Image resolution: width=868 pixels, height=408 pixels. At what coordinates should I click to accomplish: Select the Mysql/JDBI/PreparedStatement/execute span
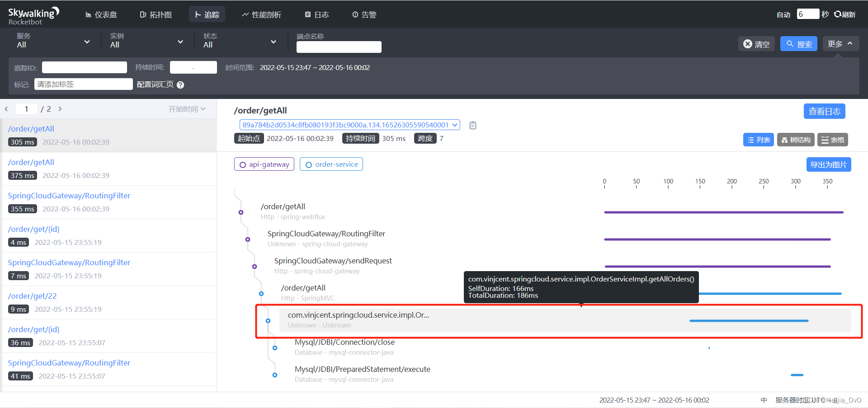(362, 374)
